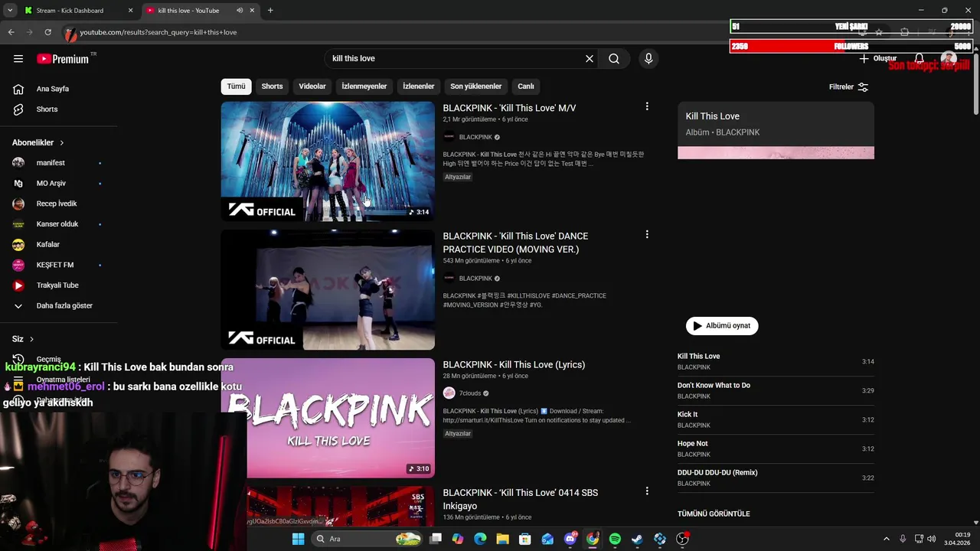980x551 pixels.
Task: Start voice search with the microphone
Action: [x=648, y=59]
